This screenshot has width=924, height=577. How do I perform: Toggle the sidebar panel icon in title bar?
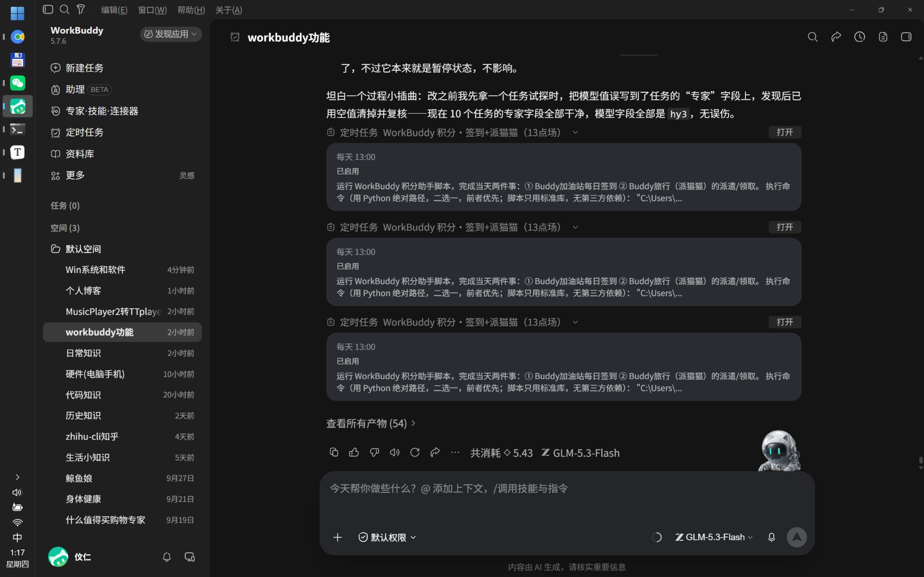48,9
